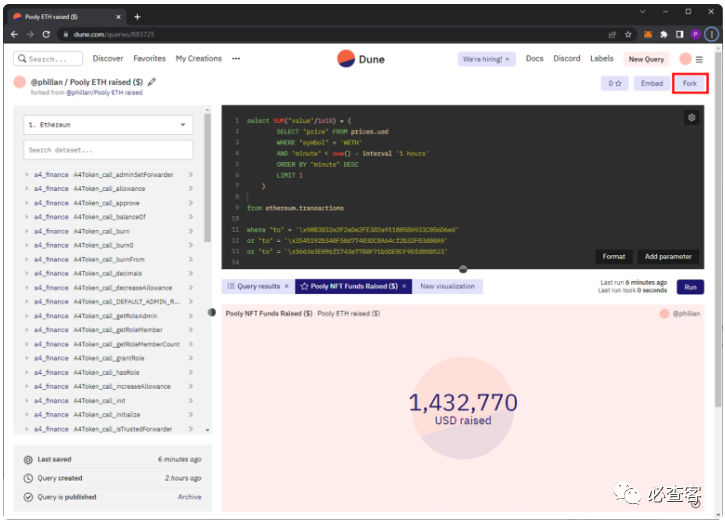Expand the A4Token_call_approve row

coord(108,203)
